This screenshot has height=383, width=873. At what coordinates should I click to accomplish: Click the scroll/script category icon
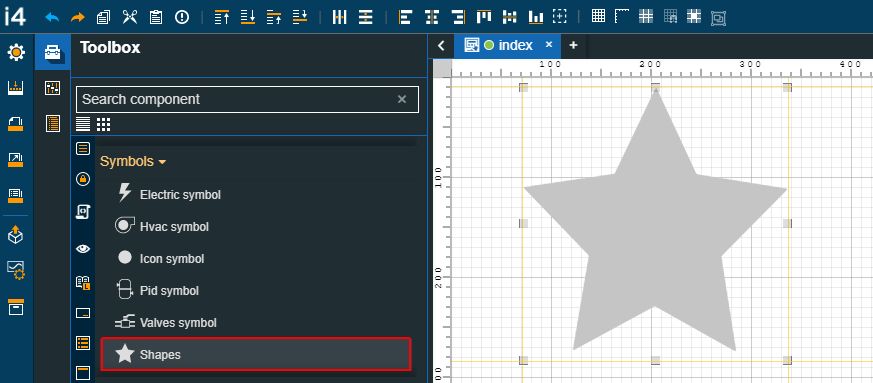tap(83, 212)
